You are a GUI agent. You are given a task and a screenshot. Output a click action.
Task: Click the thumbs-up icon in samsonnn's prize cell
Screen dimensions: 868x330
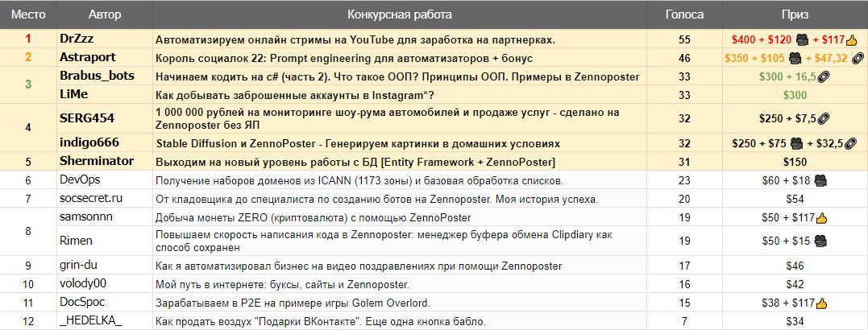[821, 217]
